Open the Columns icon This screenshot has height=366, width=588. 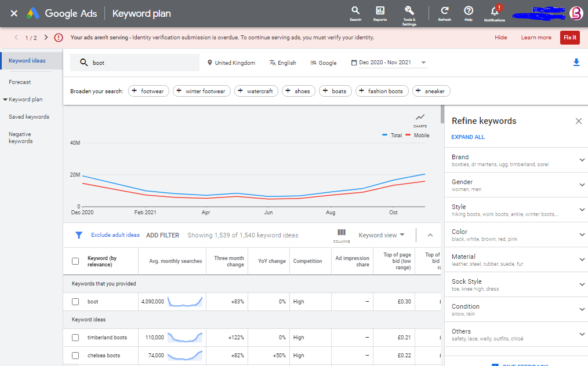(x=341, y=236)
